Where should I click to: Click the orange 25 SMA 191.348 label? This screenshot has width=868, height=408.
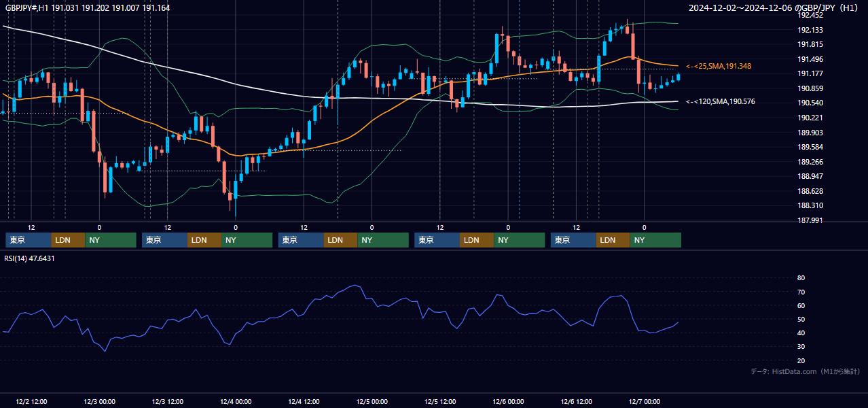[x=719, y=66]
